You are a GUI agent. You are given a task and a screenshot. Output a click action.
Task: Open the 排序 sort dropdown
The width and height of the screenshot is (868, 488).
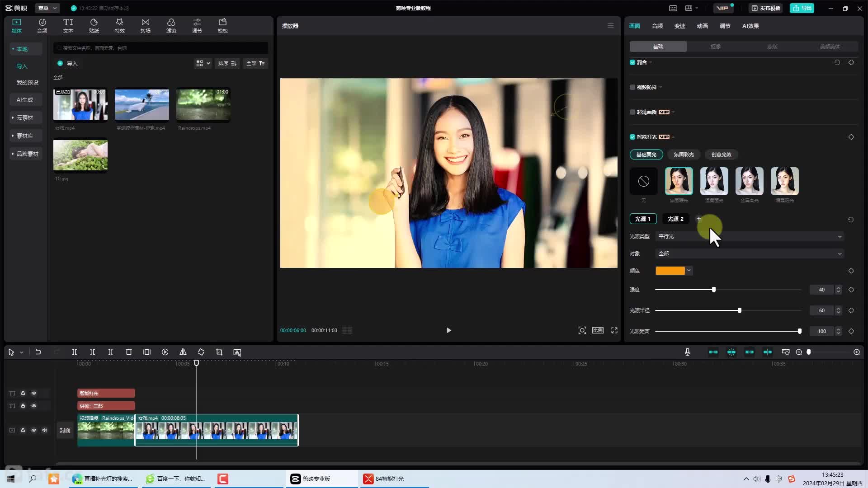point(227,63)
